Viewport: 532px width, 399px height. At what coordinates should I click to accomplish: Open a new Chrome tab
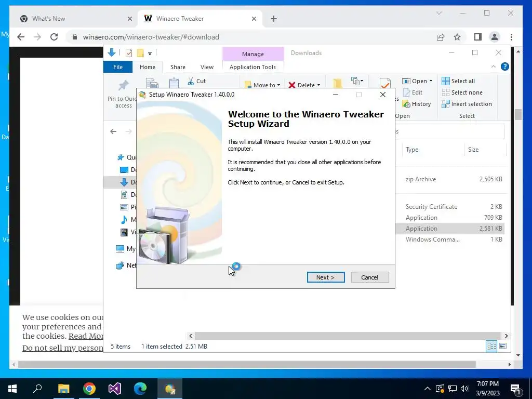pos(274,19)
